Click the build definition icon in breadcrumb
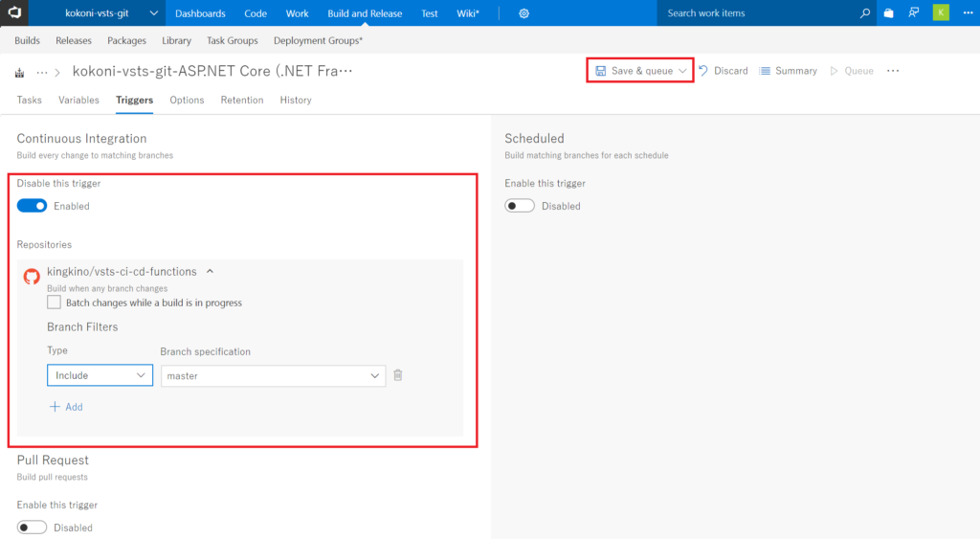The image size is (980, 539). point(19,72)
